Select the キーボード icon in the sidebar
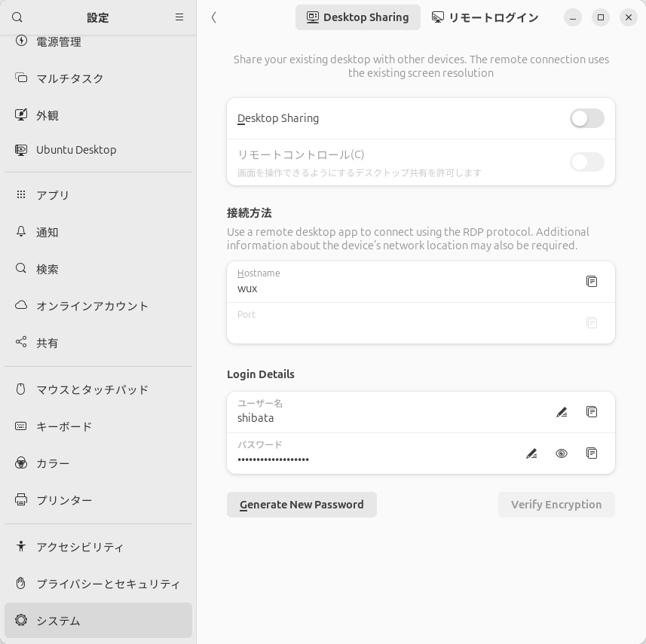Screen dimensions: 646x644 tap(20, 426)
